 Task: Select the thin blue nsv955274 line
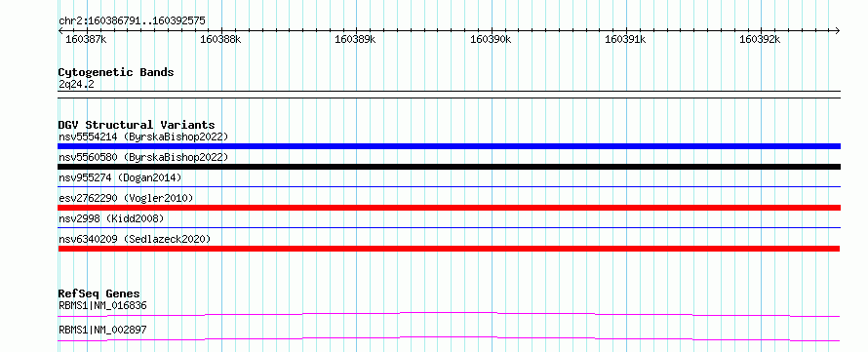[449, 187]
